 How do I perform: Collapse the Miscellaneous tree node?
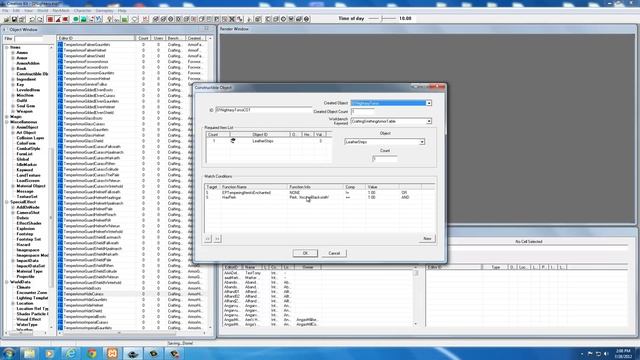point(7,122)
